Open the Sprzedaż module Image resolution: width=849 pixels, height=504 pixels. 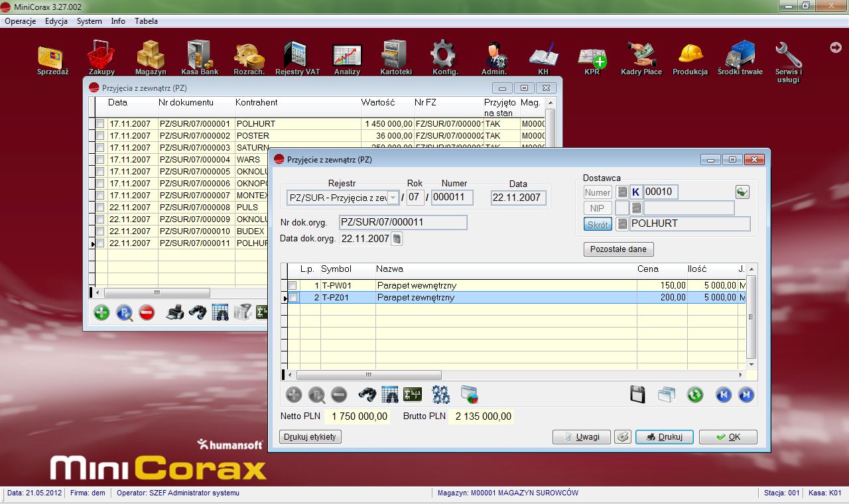point(53,58)
